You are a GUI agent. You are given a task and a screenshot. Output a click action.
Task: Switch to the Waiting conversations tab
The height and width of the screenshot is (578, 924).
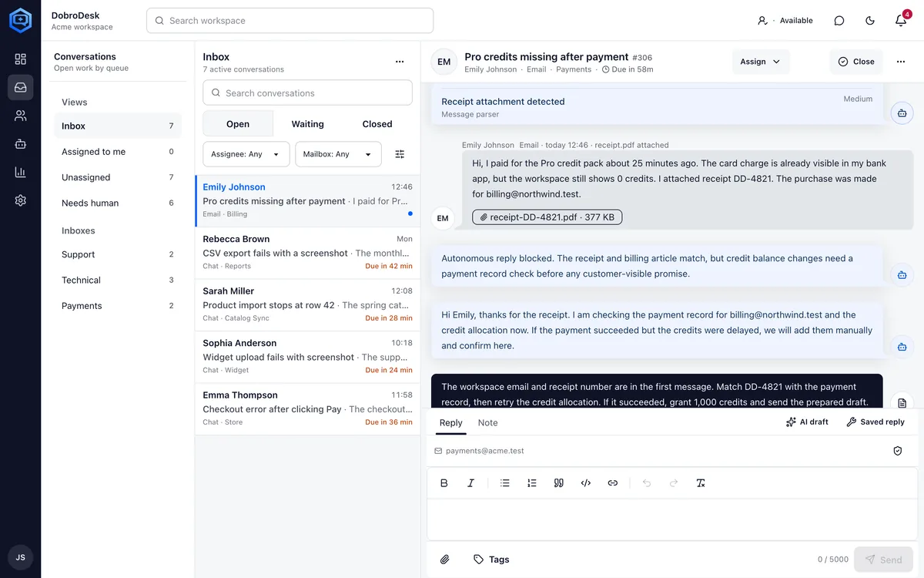pyautogui.click(x=308, y=124)
